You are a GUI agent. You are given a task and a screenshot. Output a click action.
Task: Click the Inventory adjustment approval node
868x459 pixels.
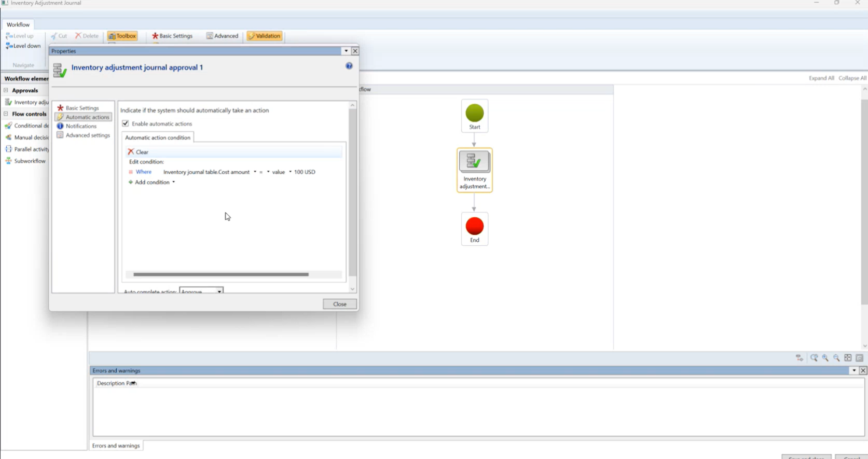pyautogui.click(x=475, y=170)
